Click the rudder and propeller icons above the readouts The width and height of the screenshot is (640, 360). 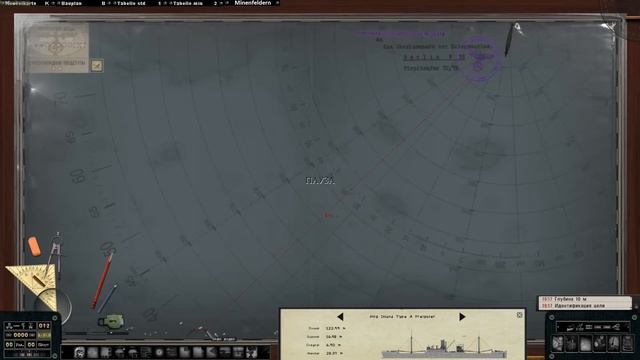tap(20, 326)
